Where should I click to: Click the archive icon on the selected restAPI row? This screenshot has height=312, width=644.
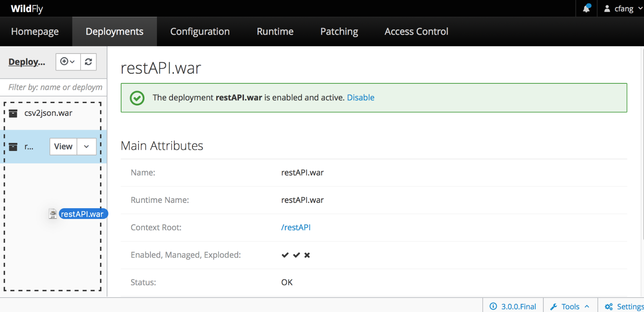tap(13, 147)
